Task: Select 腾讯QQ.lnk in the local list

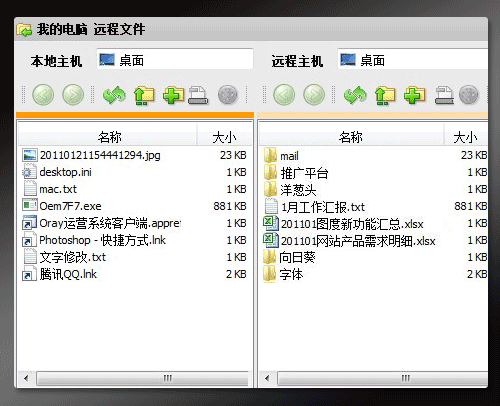Action: pyautogui.click(x=134, y=274)
